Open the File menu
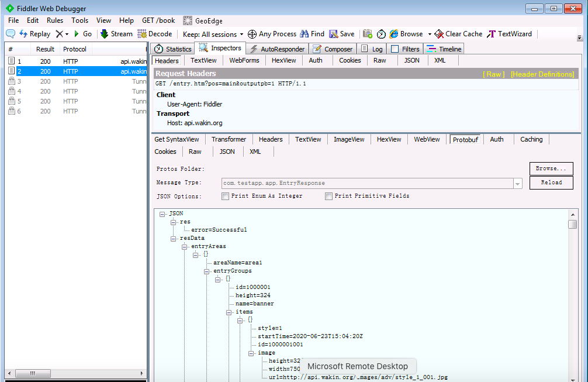This screenshot has height=382, width=588. (x=13, y=20)
